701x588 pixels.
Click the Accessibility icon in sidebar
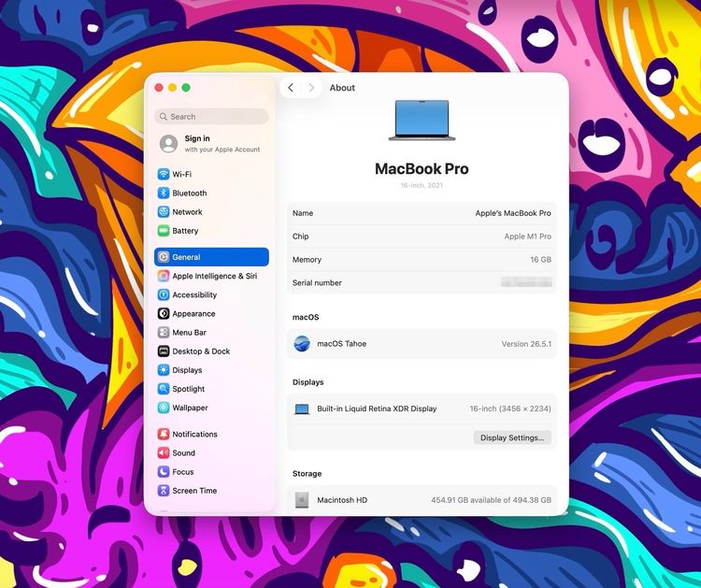164,294
